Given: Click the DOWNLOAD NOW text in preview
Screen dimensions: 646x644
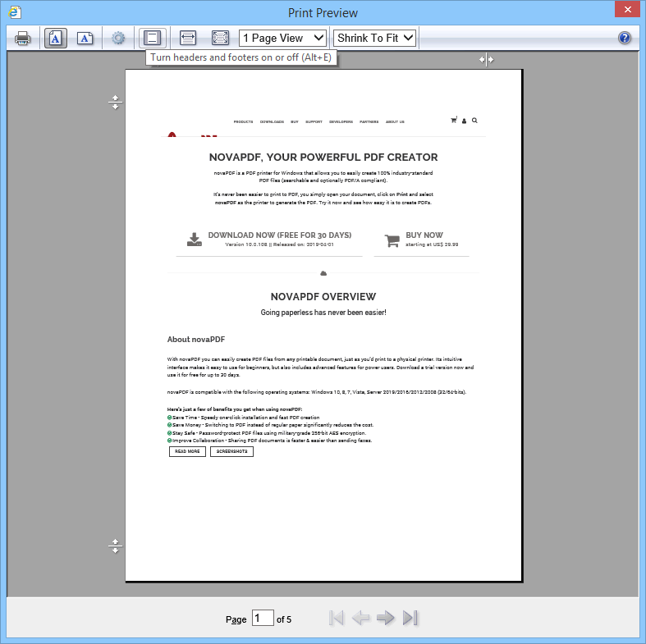Looking at the screenshot, I should pyautogui.click(x=280, y=235).
